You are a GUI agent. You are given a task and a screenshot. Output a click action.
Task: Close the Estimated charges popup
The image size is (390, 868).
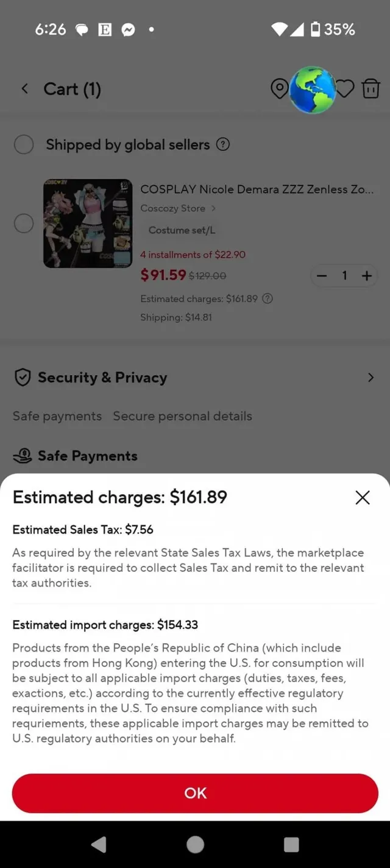[363, 498]
